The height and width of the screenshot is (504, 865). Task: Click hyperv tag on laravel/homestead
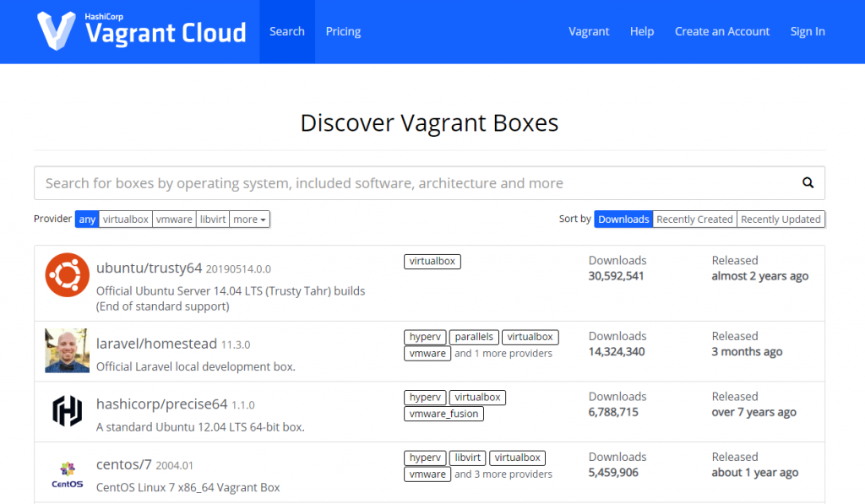[x=425, y=337]
